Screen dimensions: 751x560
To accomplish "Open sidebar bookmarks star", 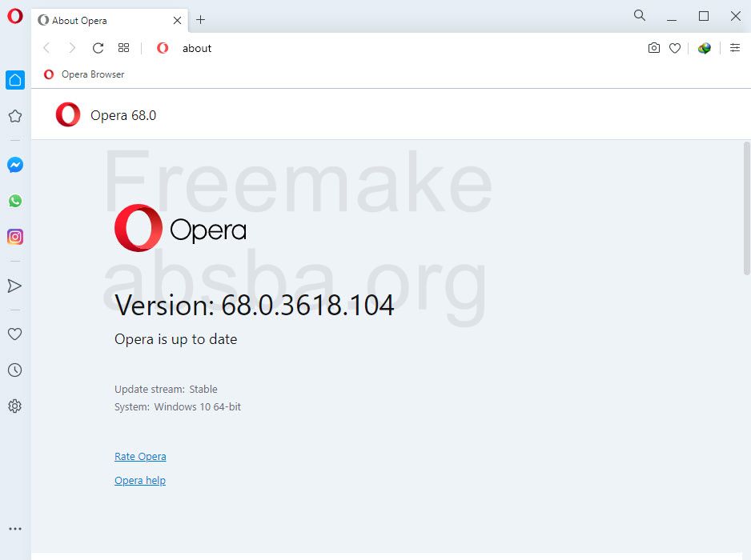I will 15,116.
